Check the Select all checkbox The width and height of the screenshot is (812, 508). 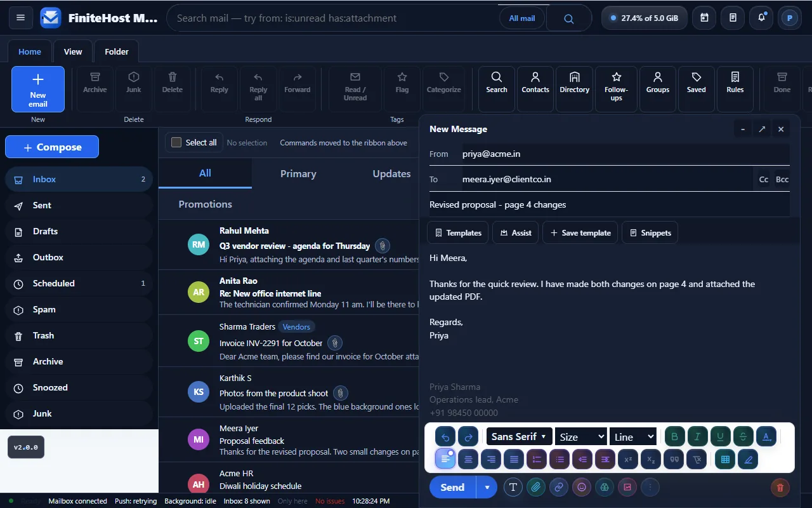coord(176,142)
